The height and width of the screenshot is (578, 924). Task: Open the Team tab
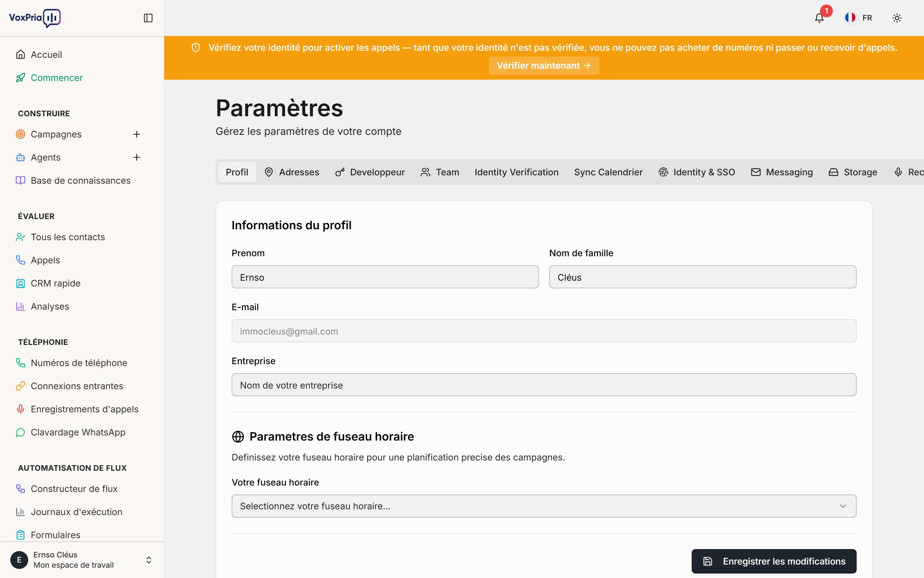point(440,172)
